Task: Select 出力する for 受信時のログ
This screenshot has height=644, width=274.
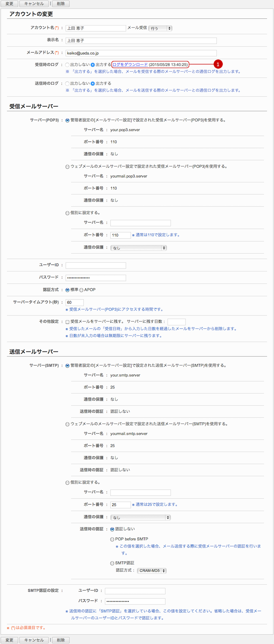Action: [x=93, y=65]
